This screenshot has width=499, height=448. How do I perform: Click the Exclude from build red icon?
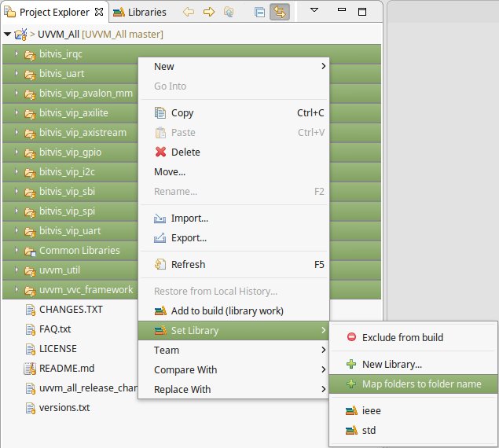pos(351,337)
